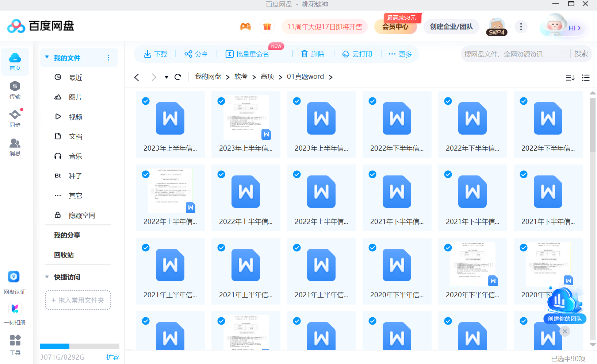Go forward with the right arrow
Viewport: 597px width, 364px height.
point(154,77)
